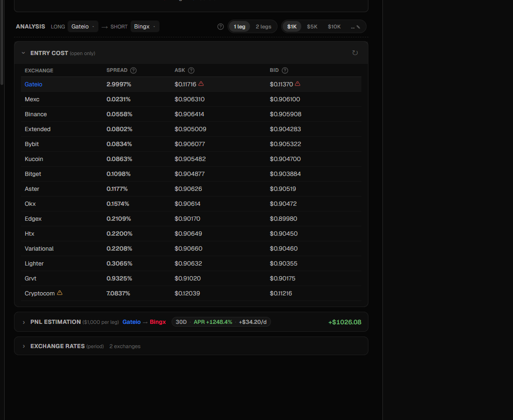This screenshot has width=513, height=420.
Task: Open the Gateio exchange link in table
Action: coord(34,84)
